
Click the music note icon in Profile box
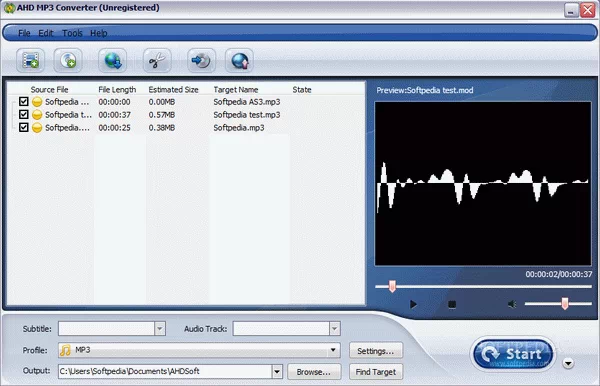click(x=65, y=350)
